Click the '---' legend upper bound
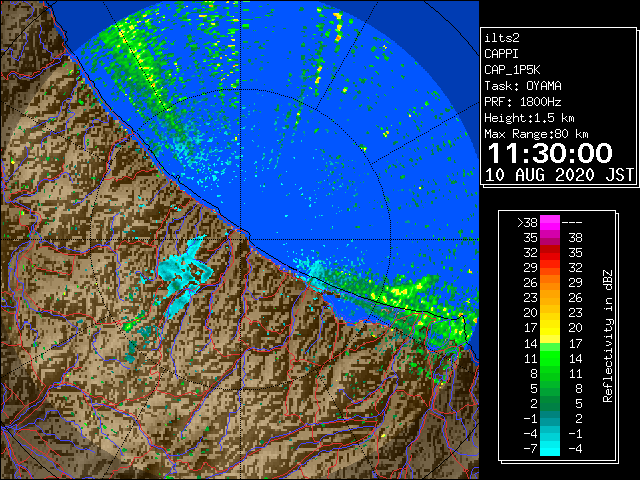 (x=572, y=223)
